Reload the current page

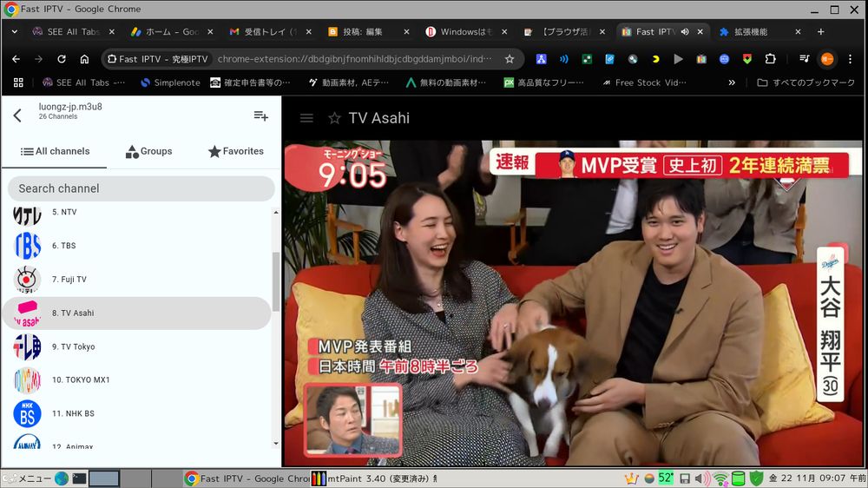[x=62, y=59]
